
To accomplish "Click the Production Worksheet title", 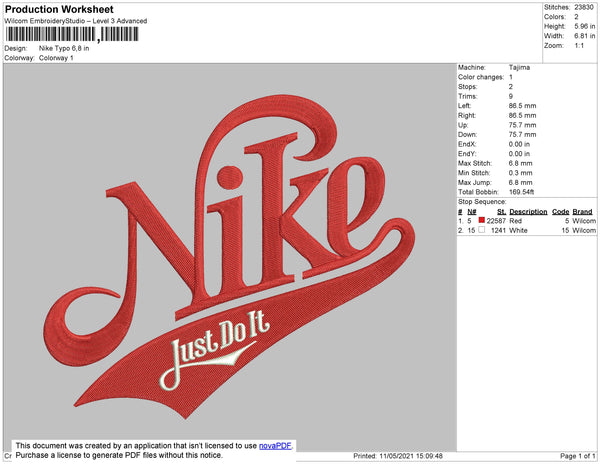I will click(61, 9).
